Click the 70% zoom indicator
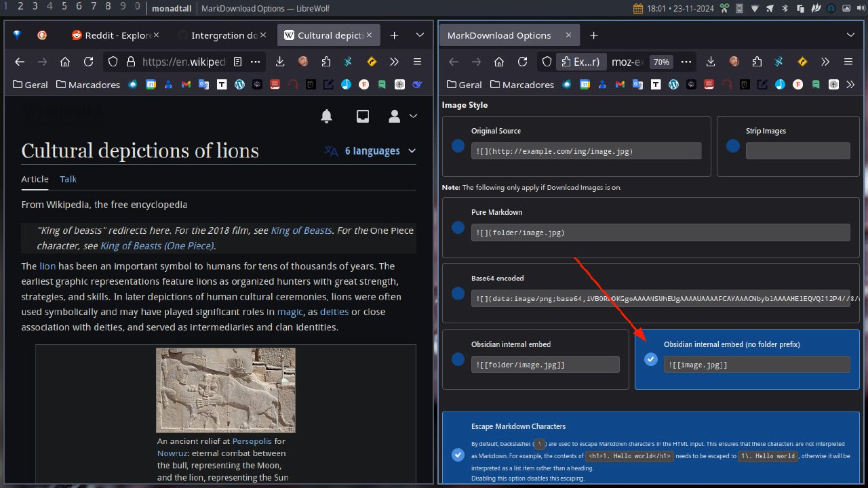868x488 pixels. click(660, 62)
